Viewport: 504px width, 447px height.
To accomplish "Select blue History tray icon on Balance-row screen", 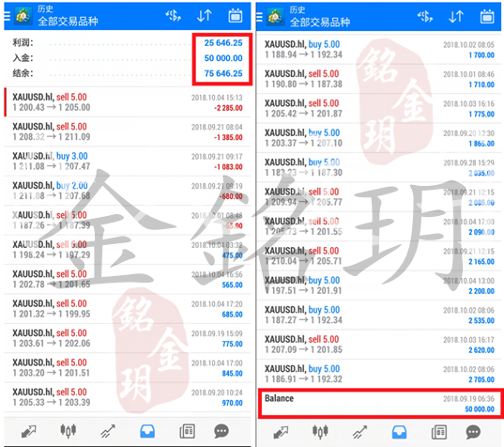I will (x=399, y=432).
